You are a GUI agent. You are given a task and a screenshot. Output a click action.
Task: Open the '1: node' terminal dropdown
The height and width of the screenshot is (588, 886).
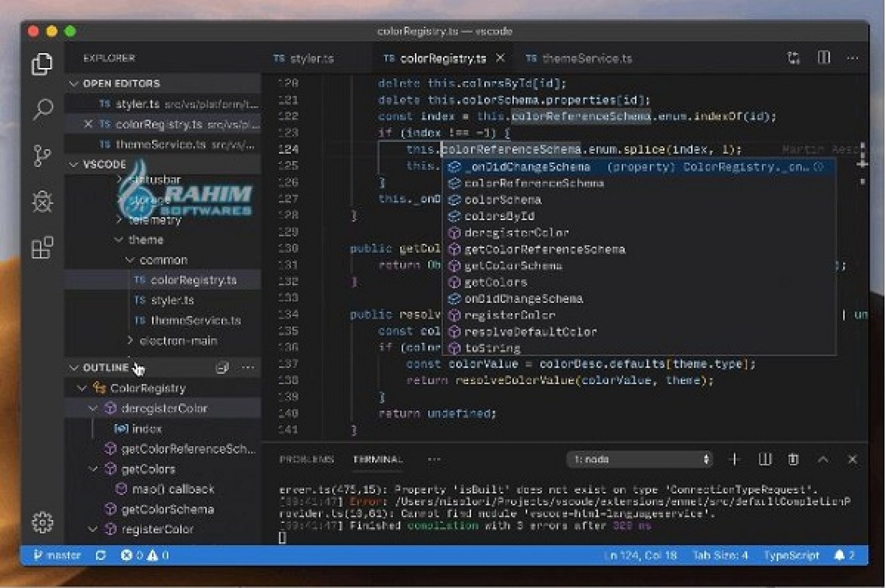click(x=639, y=460)
